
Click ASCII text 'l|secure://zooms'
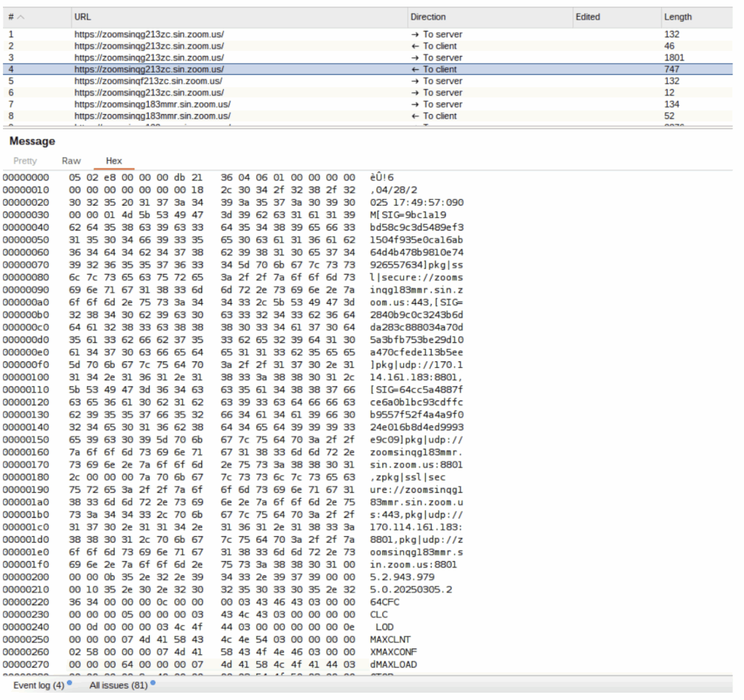[416, 277]
